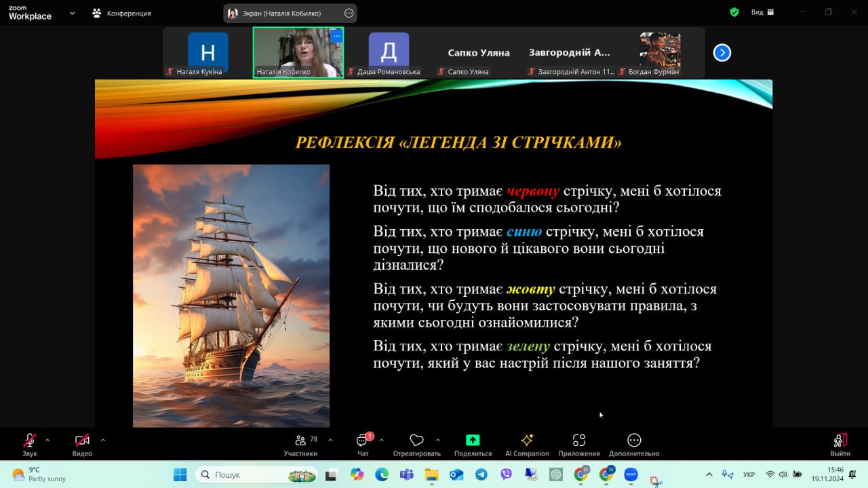
Task: Click the Отреагировать heart reaction icon
Action: pyautogui.click(x=416, y=441)
